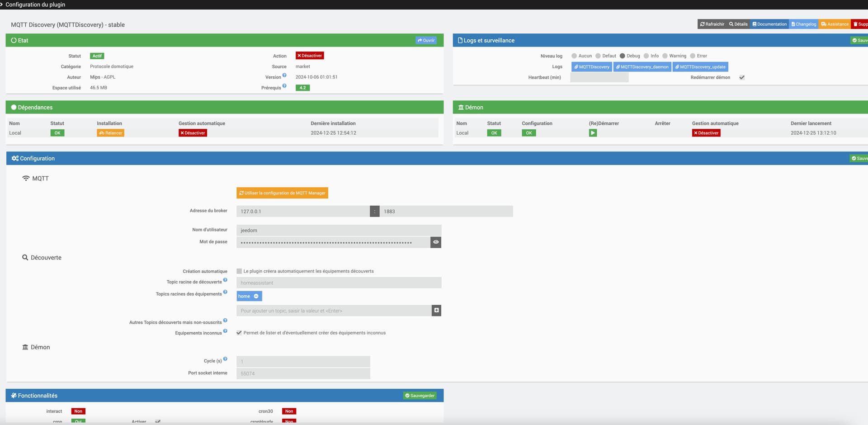Click the green 4.2 prerequisite badge
Image resolution: width=868 pixels, height=425 pixels.
(302, 88)
